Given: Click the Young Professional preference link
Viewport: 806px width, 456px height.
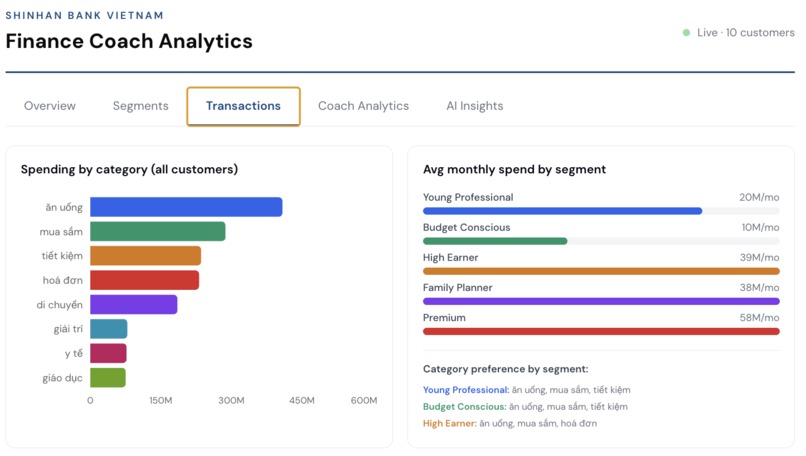Looking at the screenshot, I should point(466,390).
